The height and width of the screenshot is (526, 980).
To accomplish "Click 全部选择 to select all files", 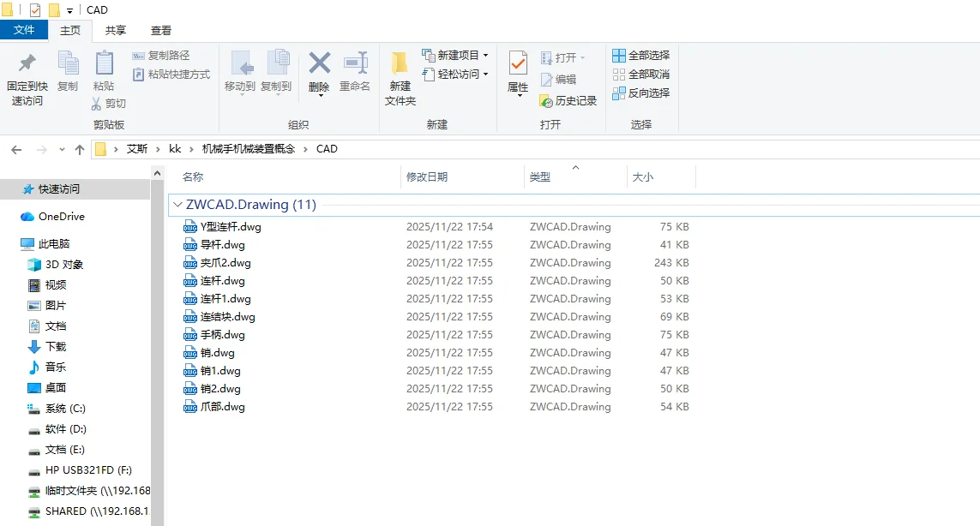I will (x=641, y=56).
